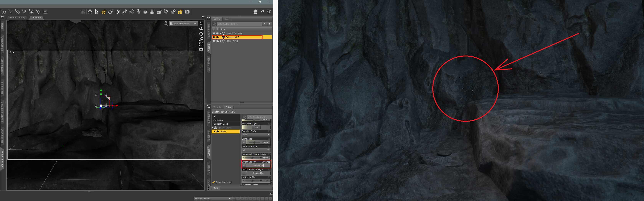Toggle visibility eye of ROCK_WALL
This screenshot has height=201, width=644.
[x=214, y=41]
